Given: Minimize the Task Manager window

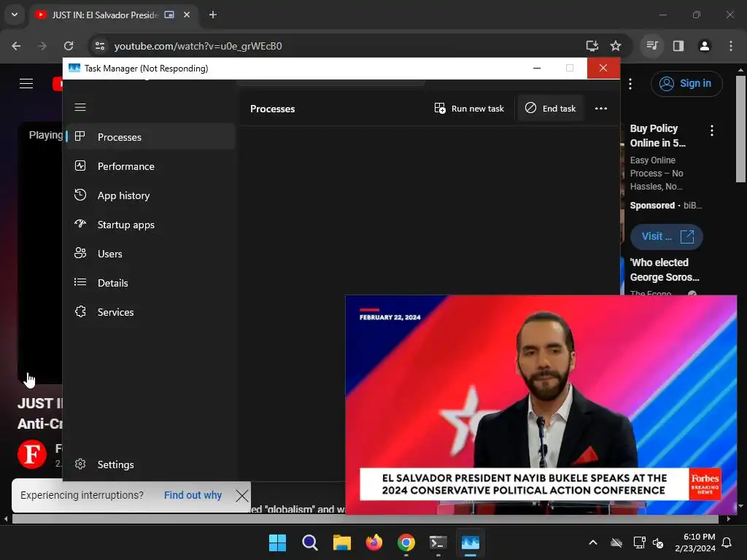Looking at the screenshot, I should coord(537,68).
